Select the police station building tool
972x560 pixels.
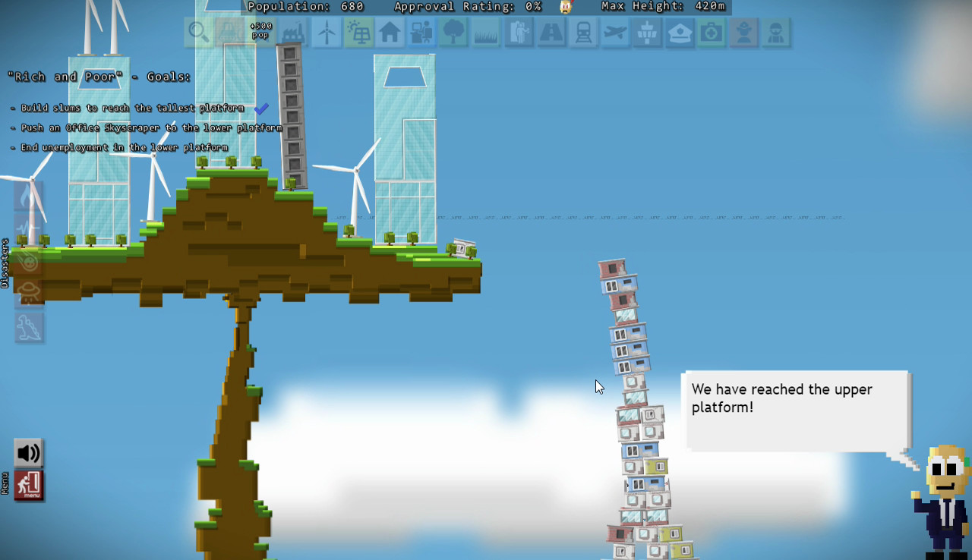pyautogui.click(x=680, y=33)
